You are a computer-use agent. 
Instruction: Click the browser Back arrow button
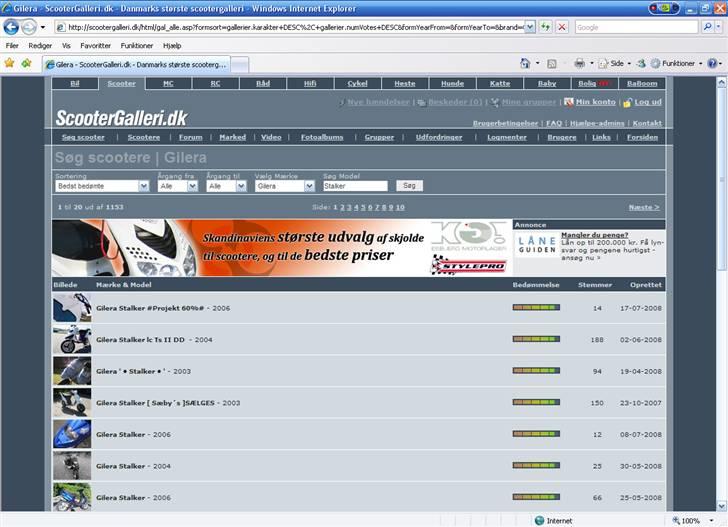tap(11, 27)
